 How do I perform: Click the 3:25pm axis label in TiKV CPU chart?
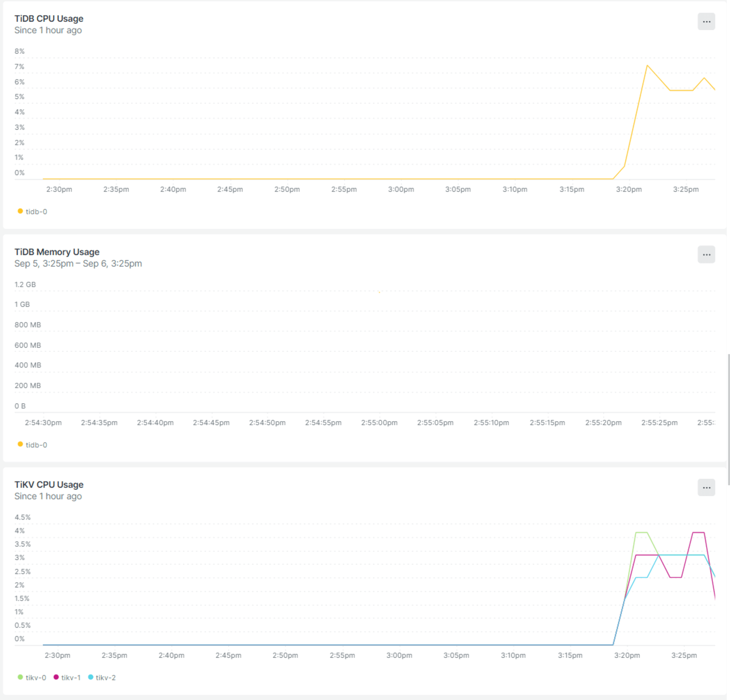(x=684, y=655)
